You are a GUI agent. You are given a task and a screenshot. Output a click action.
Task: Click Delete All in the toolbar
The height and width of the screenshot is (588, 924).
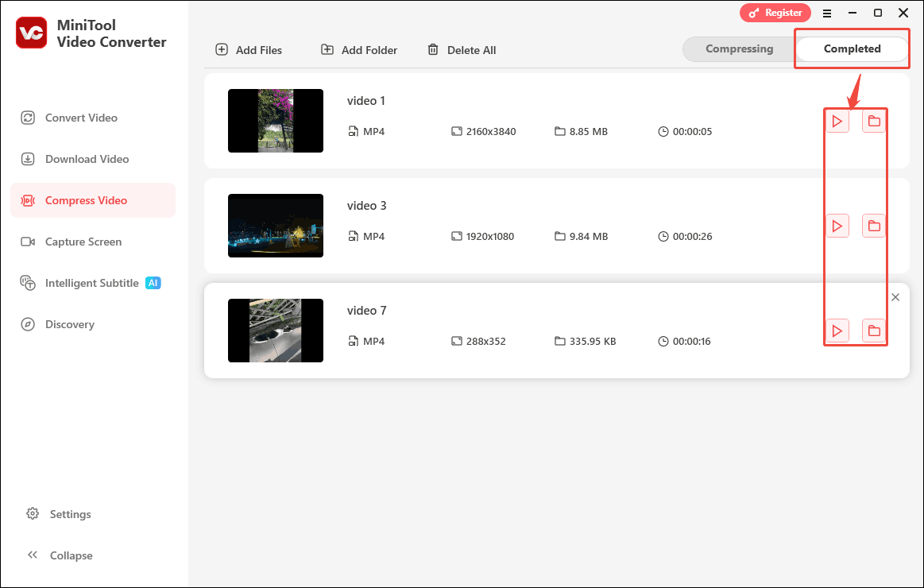click(x=462, y=49)
